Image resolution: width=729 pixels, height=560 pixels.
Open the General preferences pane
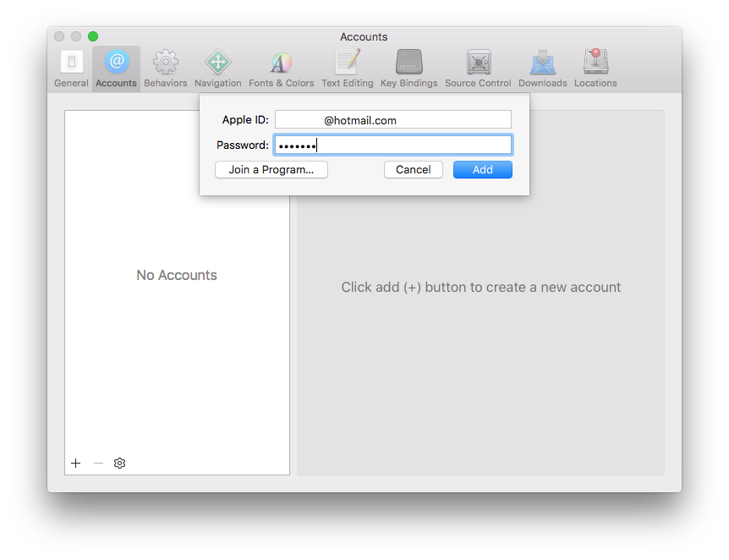click(71, 69)
